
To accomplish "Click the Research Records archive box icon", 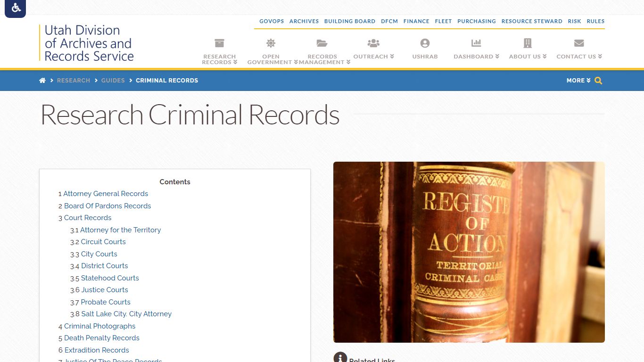I will pyautogui.click(x=219, y=43).
